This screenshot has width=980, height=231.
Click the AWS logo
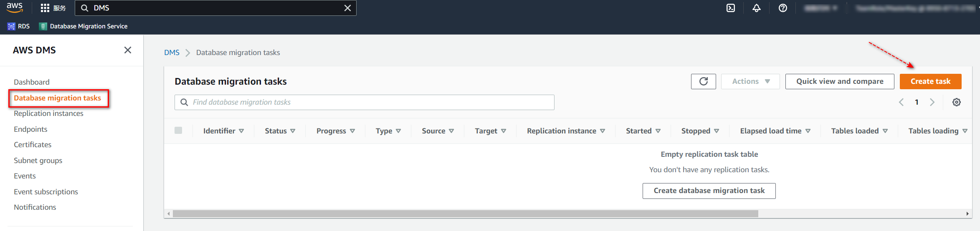(15, 8)
